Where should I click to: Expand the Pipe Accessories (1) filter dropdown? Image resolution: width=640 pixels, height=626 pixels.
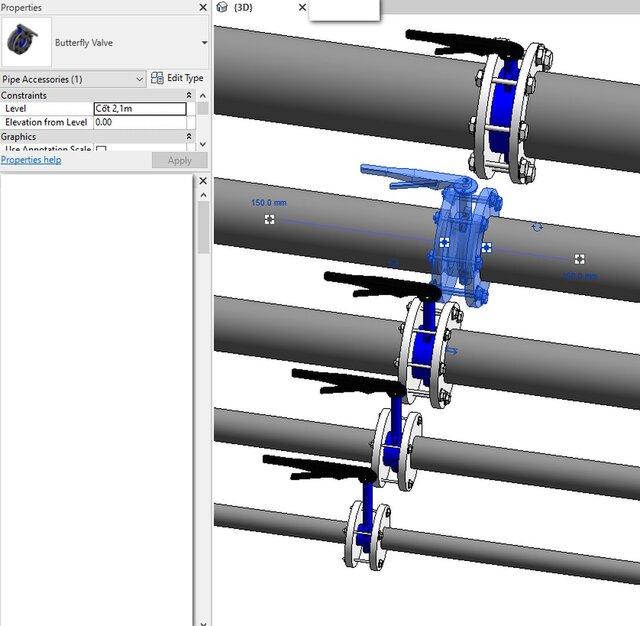[x=138, y=78]
